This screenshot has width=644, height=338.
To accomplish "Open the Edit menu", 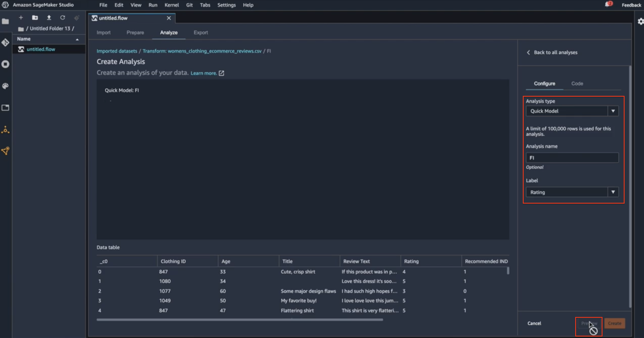I will [119, 5].
